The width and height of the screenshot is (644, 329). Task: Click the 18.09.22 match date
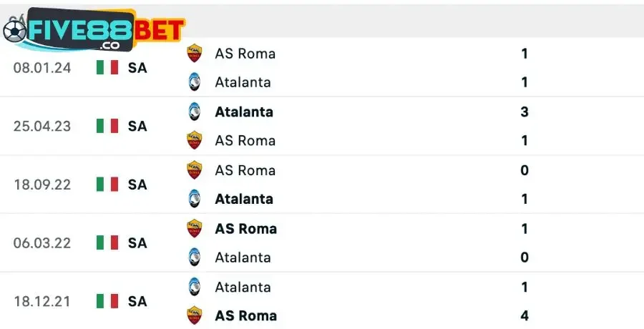pos(42,185)
